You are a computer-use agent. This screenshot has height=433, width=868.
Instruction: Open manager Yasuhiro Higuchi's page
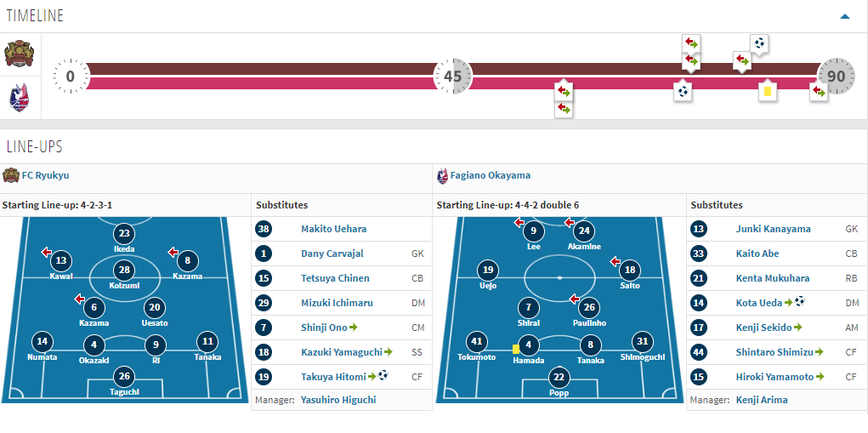click(x=338, y=400)
